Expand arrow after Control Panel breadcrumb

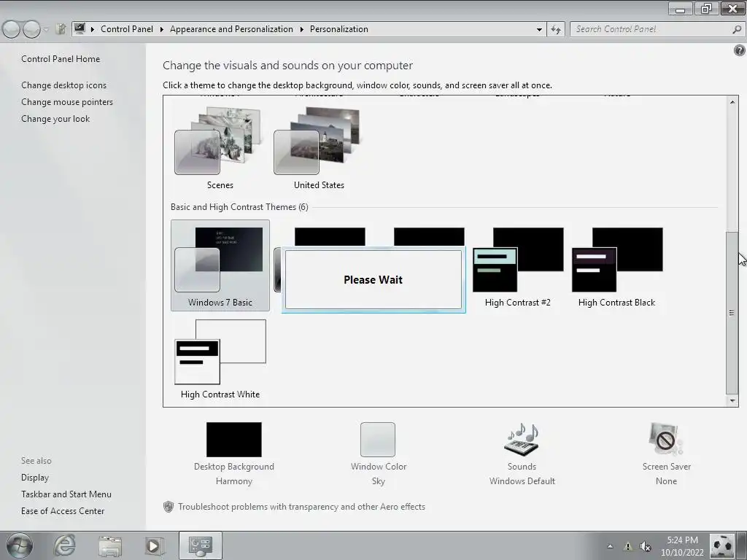coord(161,29)
